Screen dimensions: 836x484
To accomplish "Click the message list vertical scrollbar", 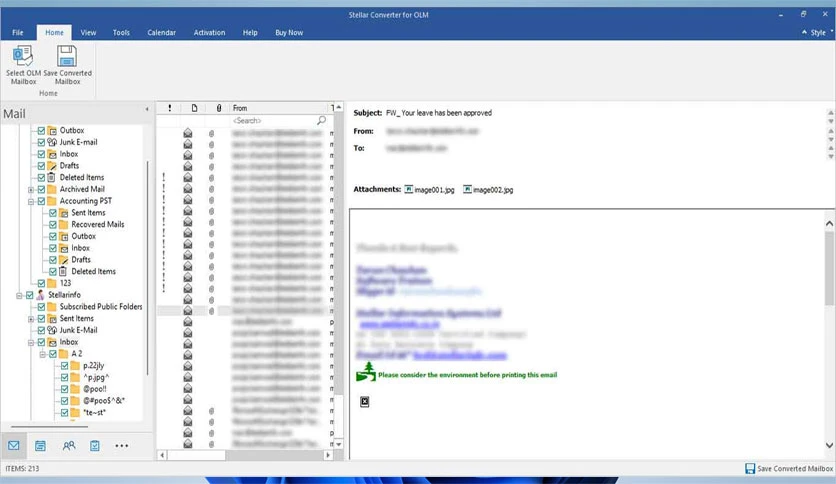I will 338,276.
